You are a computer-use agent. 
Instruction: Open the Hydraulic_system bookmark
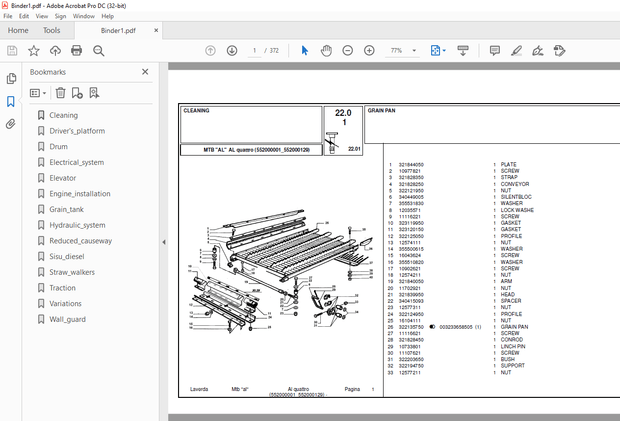[x=77, y=225]
